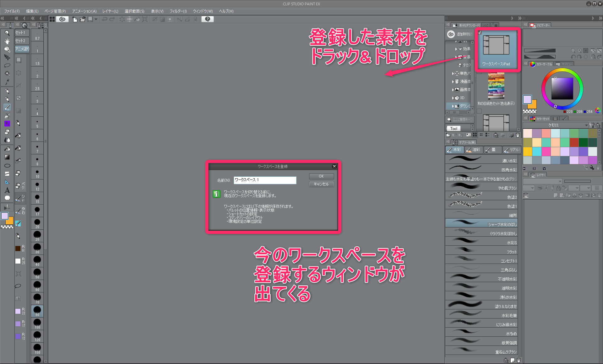603x364 pixels.
Task: Select the Hand tool for panning
Action: [7, 40]
